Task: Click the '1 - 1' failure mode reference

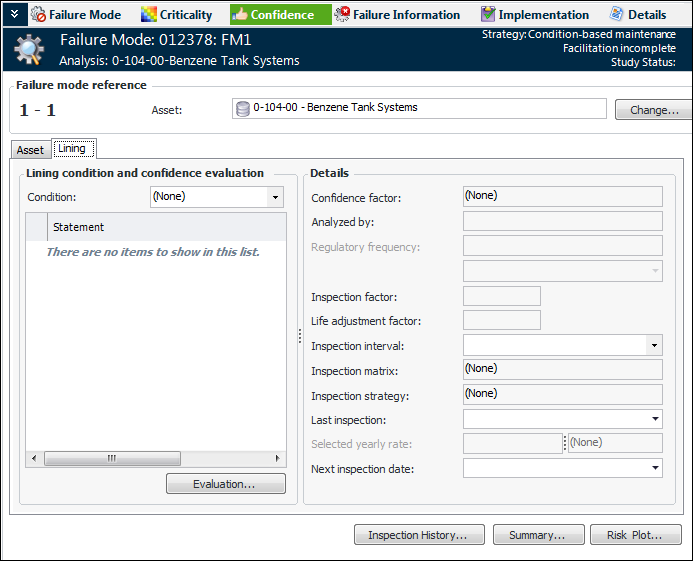Action: 38,110
